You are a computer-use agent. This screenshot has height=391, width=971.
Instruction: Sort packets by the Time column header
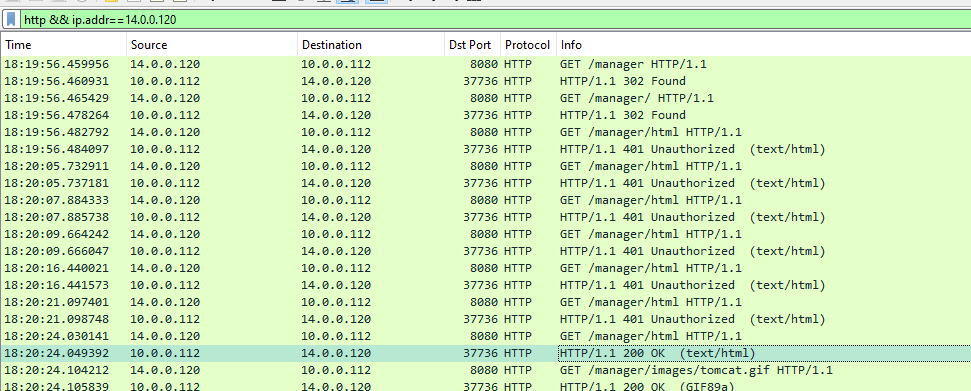64,45
